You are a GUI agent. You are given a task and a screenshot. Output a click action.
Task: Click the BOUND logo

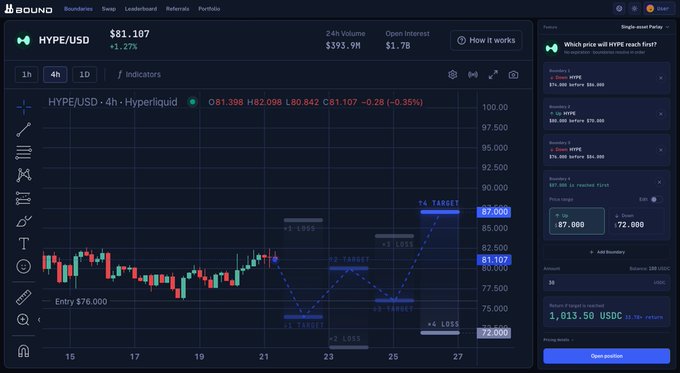pos(29,9)
